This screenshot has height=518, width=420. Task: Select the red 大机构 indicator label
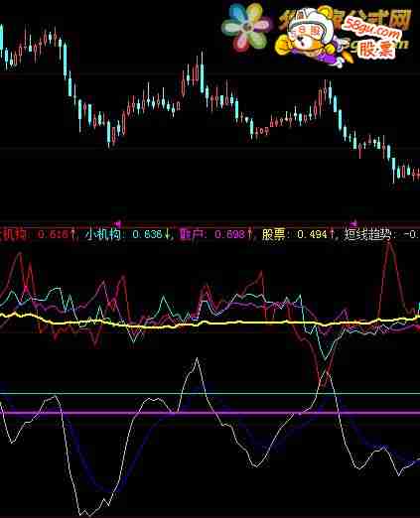(x=13, y=234)
